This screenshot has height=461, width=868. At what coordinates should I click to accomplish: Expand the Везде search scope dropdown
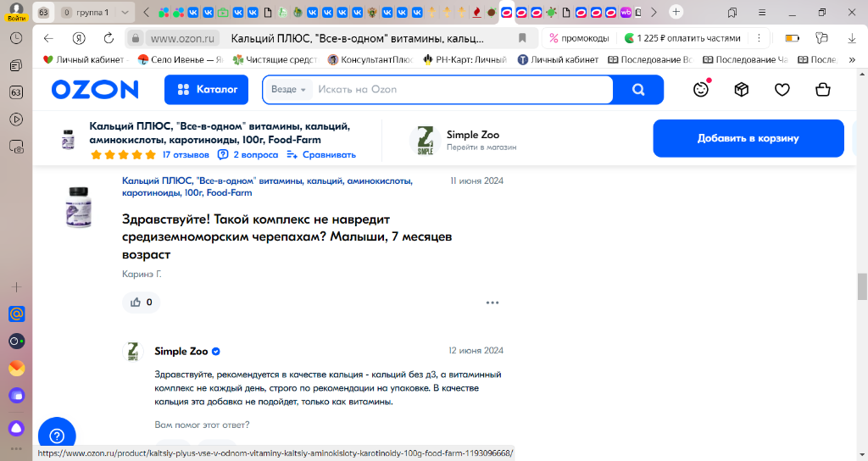pos(288,90)
